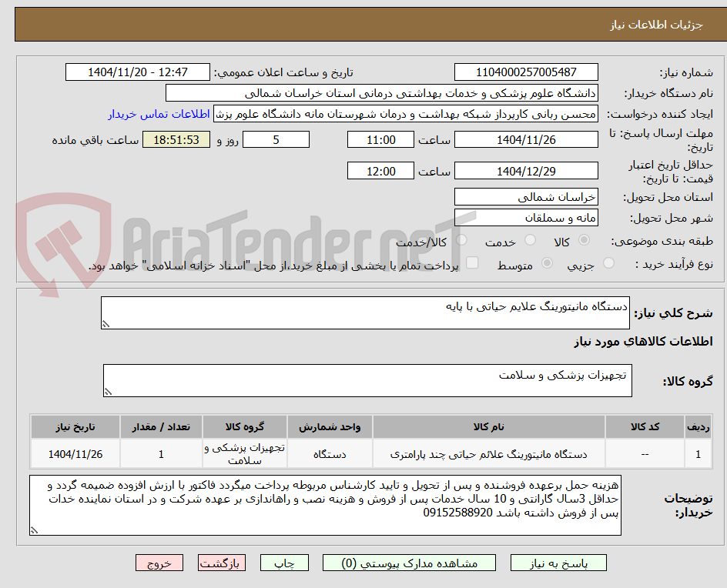Click the ساعت باقی مانده label
The image size is (727, 588).
point(95,140)
